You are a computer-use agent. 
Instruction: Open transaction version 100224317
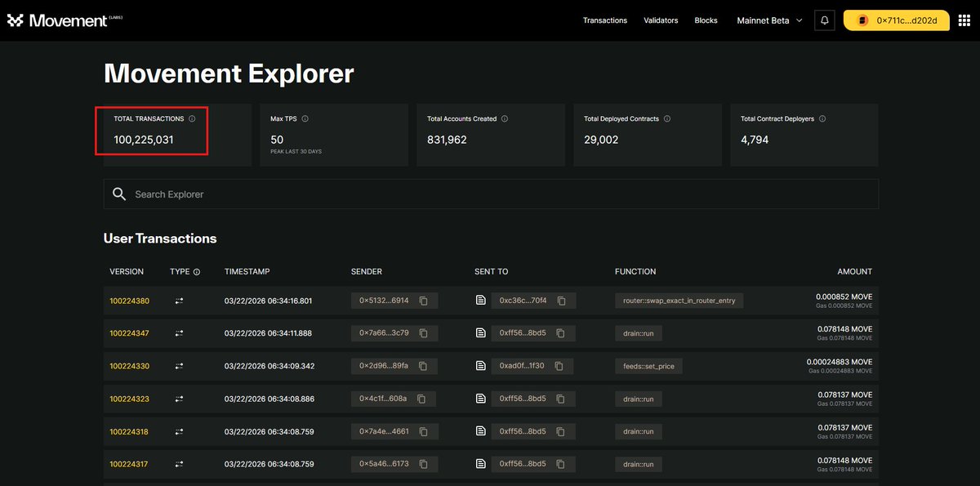[x=129, y=464]
